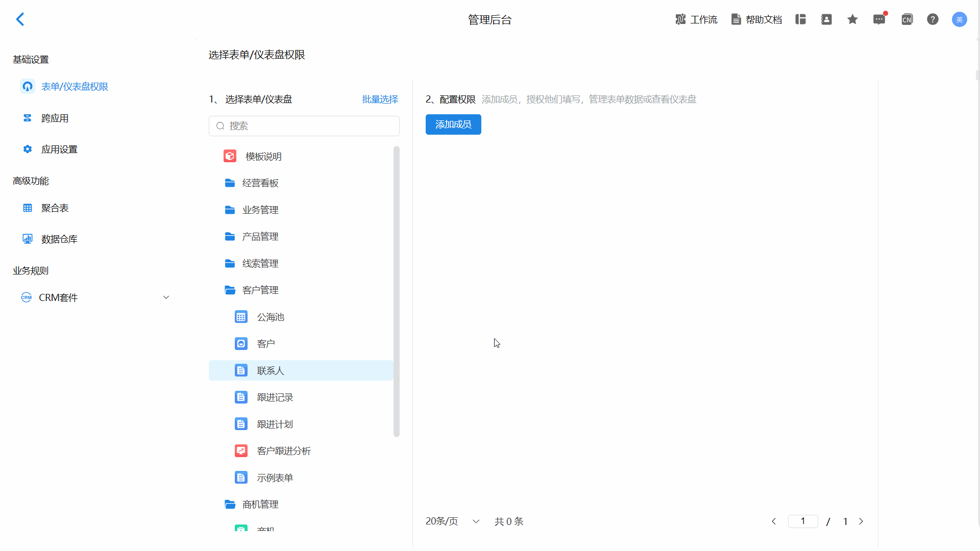
Task: Click the back arrow icon
Action: coord(20,19)
